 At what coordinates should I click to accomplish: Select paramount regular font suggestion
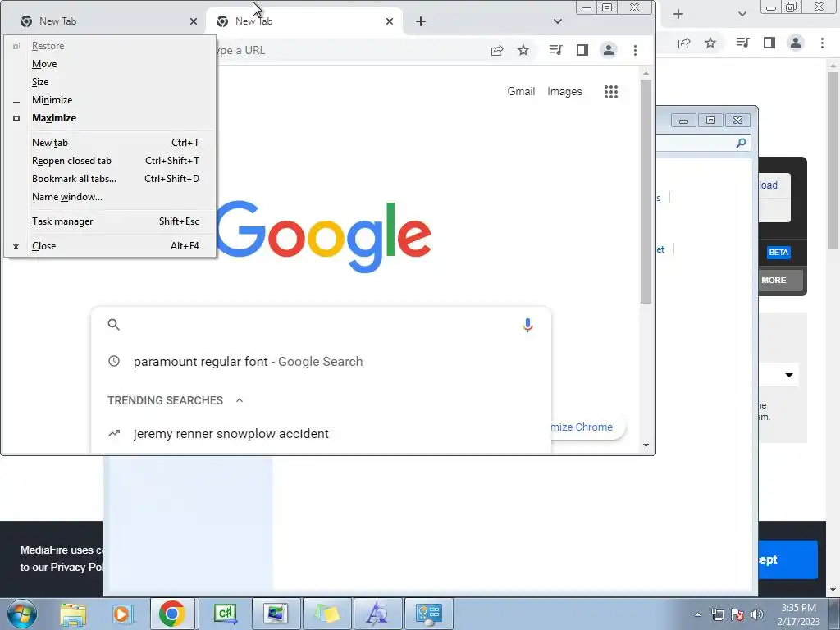click(x=321, y=362)
